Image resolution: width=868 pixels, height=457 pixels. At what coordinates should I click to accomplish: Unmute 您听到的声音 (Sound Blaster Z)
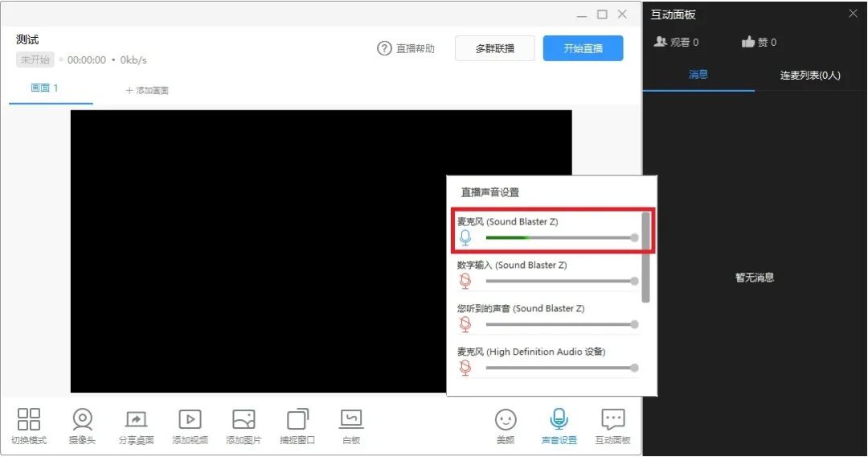pyautogui.click(x=465, y=324)
